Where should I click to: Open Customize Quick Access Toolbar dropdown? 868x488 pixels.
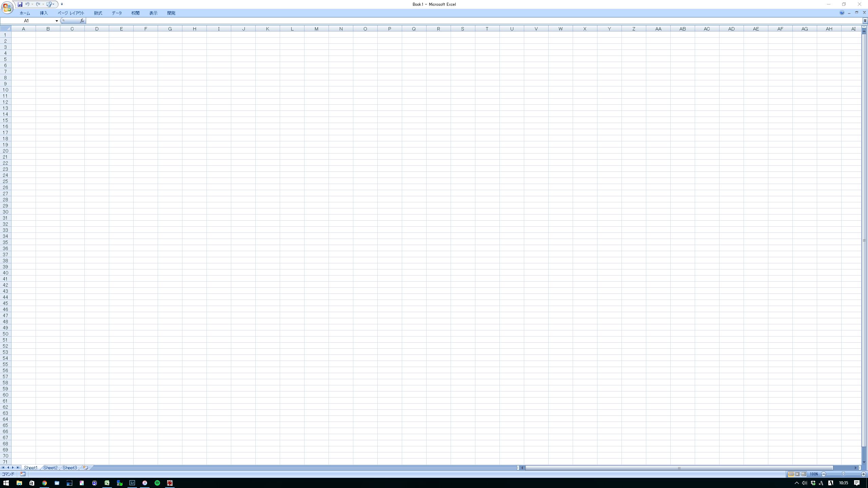coord(62,4)
